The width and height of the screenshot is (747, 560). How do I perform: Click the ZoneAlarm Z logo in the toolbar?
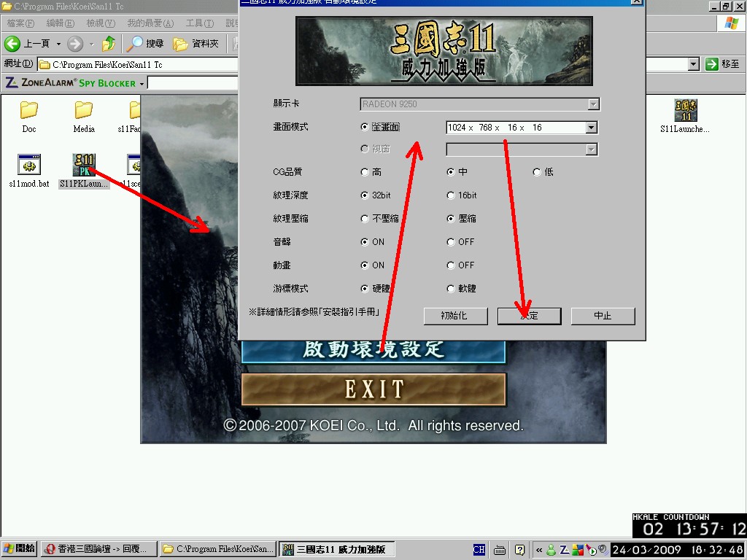pyautogui.click(x=12, y=83)
